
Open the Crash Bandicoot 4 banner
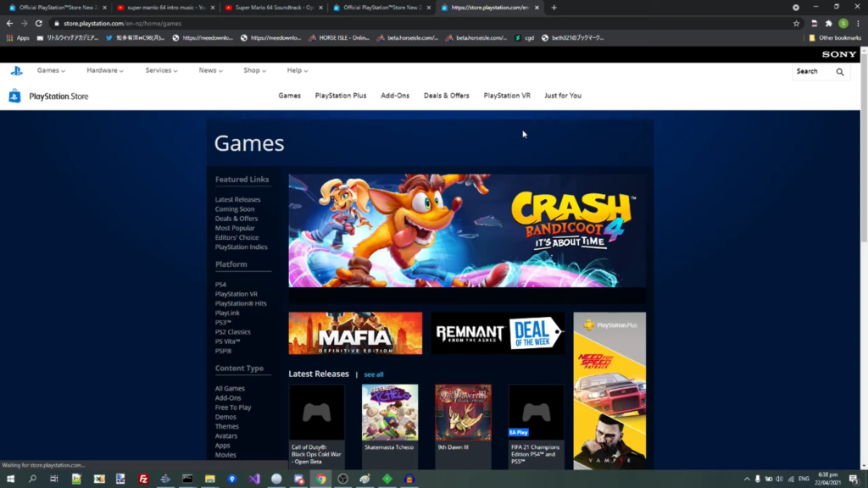[x=467, y=230]
